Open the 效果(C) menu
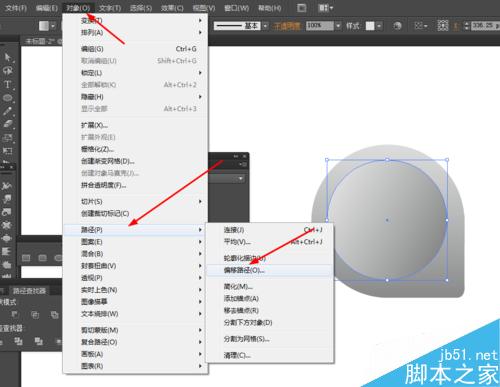500x387 pixels. (172, 8)
